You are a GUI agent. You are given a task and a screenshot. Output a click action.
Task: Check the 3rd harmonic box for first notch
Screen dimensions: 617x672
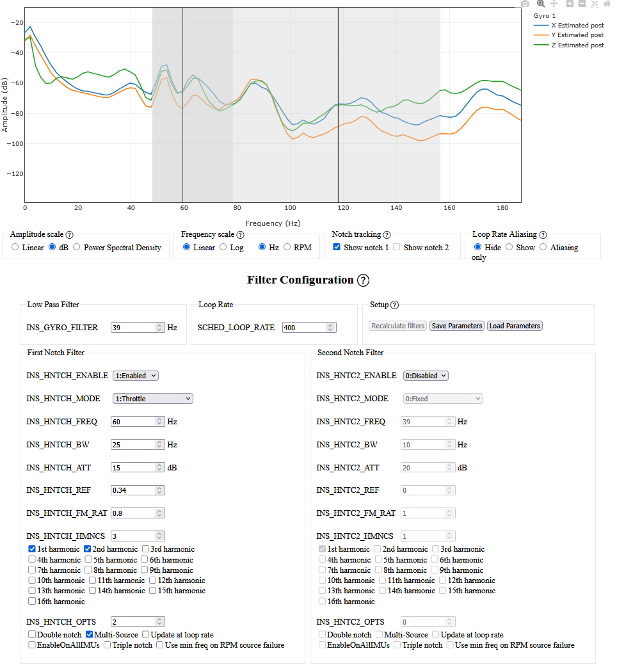146,549
